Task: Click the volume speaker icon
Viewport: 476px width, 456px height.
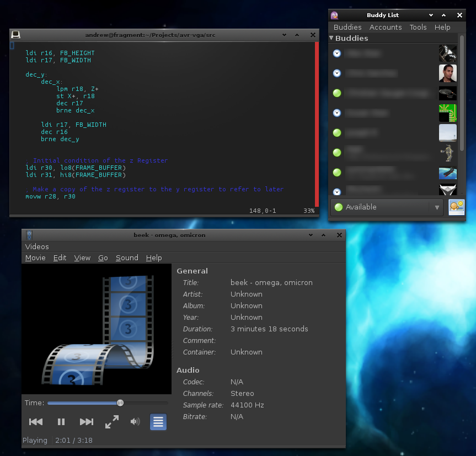Action: [135, 422]
